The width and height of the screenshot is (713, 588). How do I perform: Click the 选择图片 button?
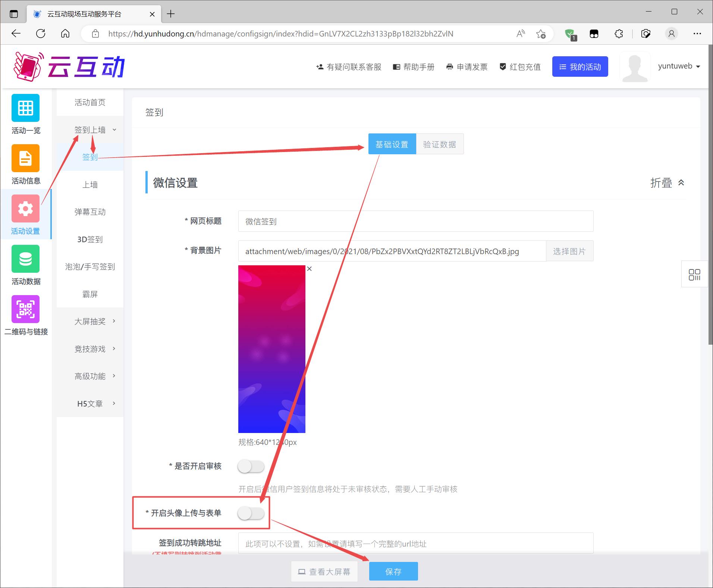coord(569,251)
